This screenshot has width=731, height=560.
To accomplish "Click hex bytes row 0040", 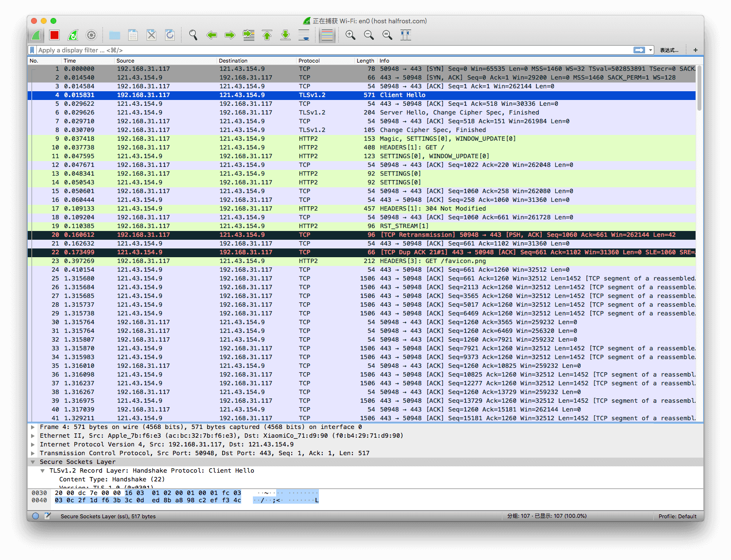I will pos(148,500).
